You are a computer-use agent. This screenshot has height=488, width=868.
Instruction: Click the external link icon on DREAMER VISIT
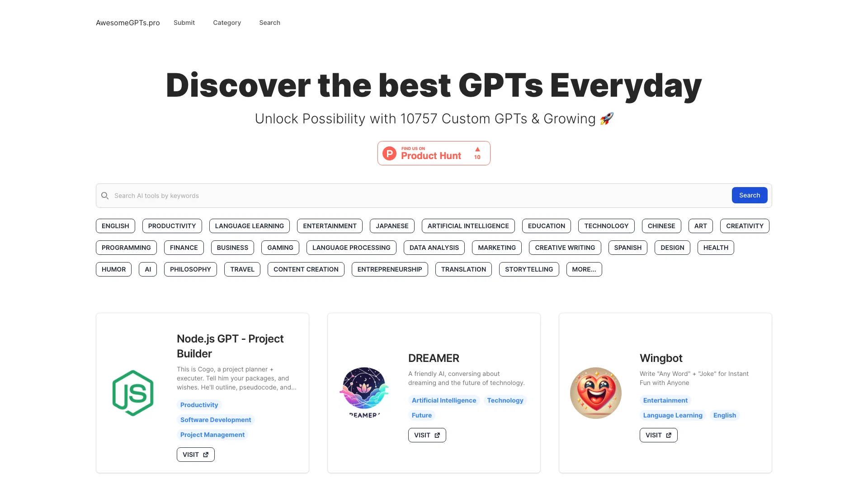pyautogui.click(x=438, y=434)
